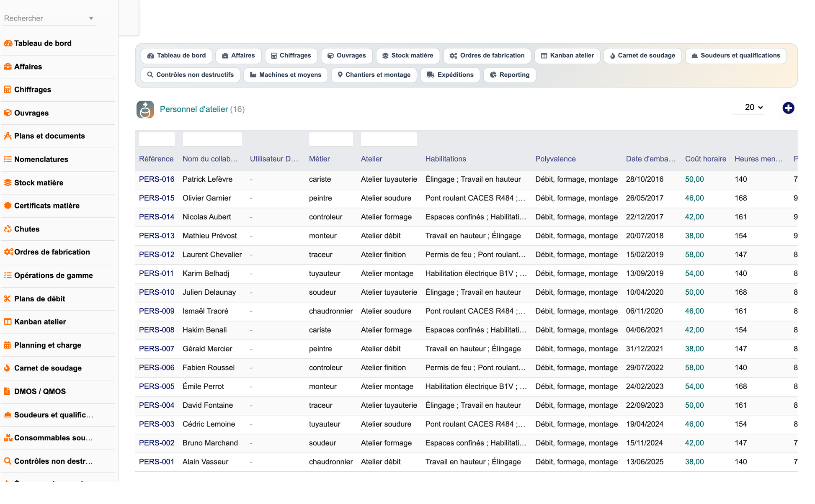Click the Plans et documents icon in sidebar

[8, 136]
